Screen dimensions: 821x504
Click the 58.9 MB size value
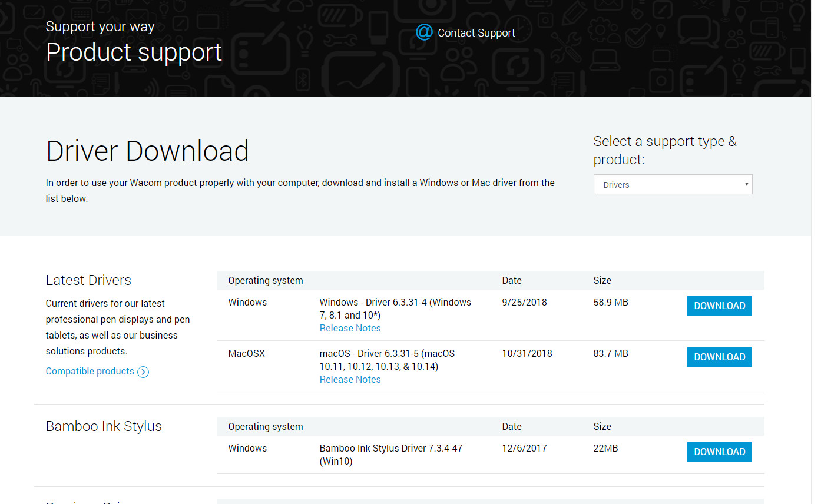[x=611, y=302]
